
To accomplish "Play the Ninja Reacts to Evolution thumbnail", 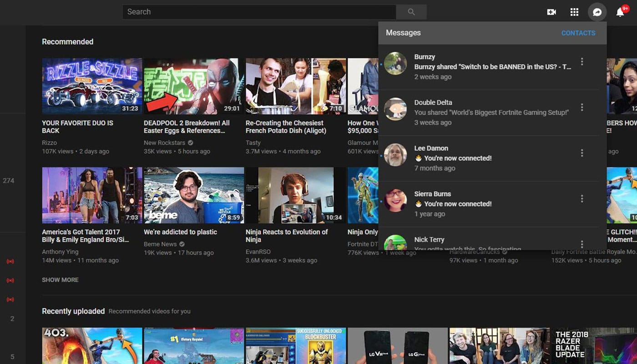I will pos(296,195).
